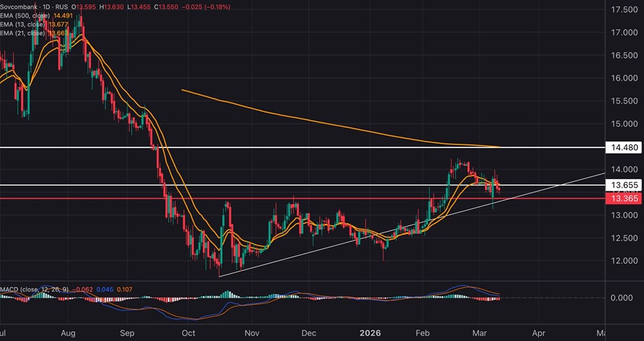Select the EMA (500, close) indicator legend
This screenshot has width=644, height=341.
tap(24, 15)
